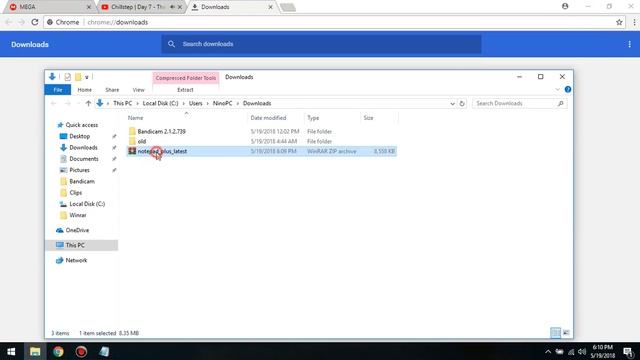Click the magnifier icon in Explorer search
This screenshot has width=640, height=360.
tap(561, 104)
